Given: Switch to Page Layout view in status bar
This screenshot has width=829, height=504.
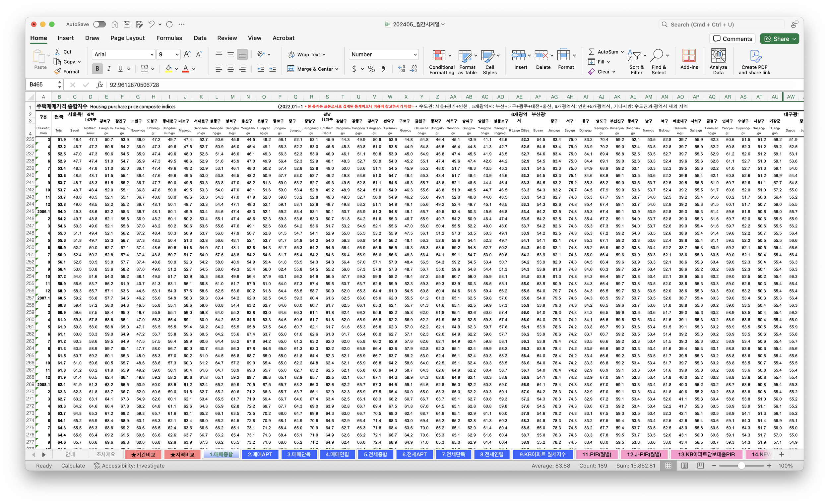Looking at the screenshot, I should coord(684,466).
